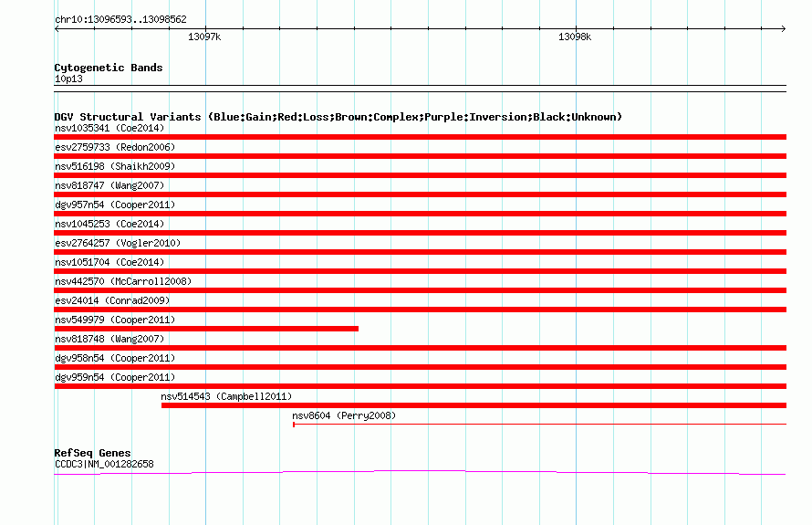This screenshot has height=525, width=812.
Task: Open variant dgv959n54 (Cooper2011)
Action: pos(115,377)
